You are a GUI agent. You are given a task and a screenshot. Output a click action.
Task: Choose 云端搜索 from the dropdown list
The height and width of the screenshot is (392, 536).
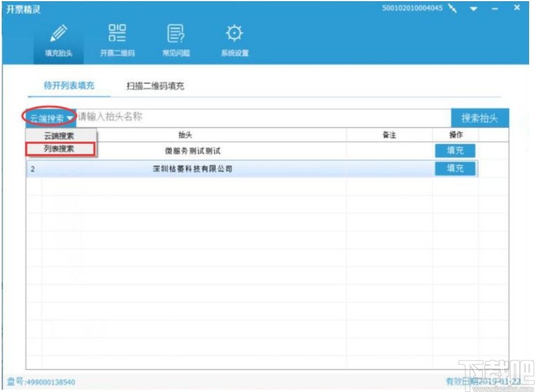click(x=59, y=136)
